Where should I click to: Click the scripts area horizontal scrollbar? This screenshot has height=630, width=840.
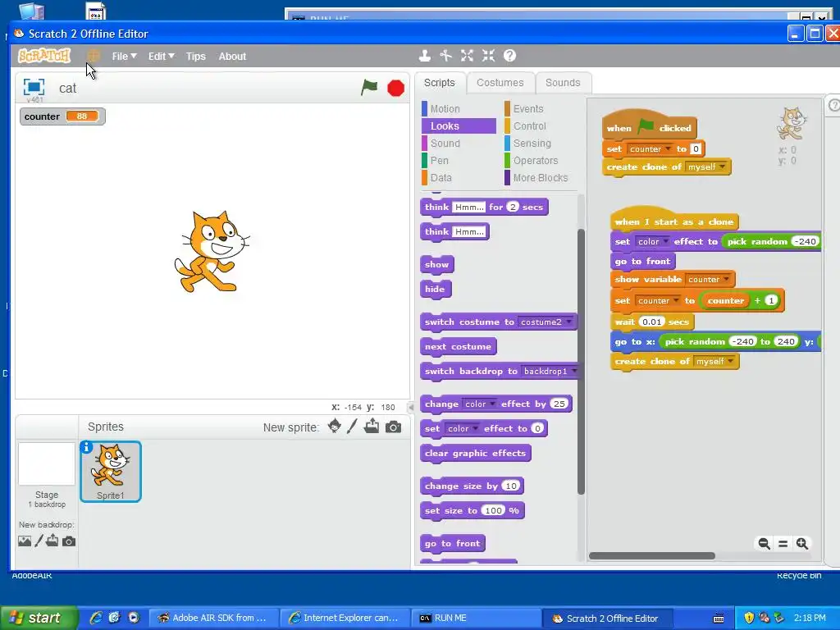point(652,555)
